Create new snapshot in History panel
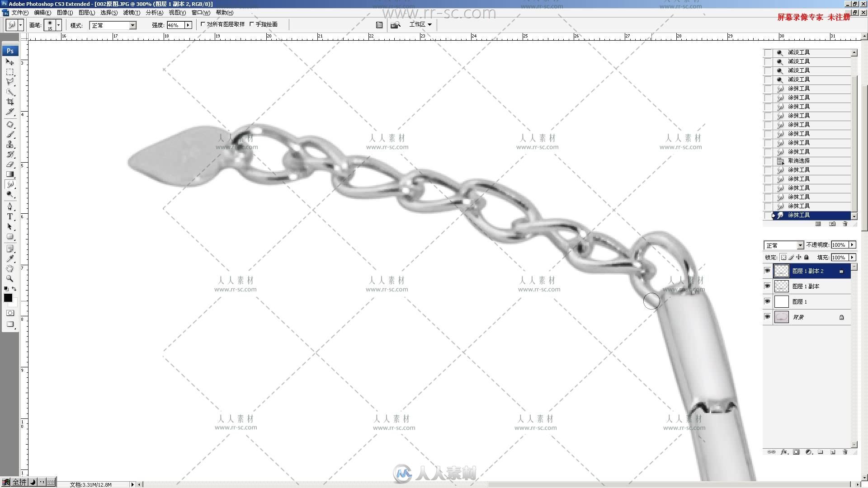 pyautogui.click(x=832, y=224)
